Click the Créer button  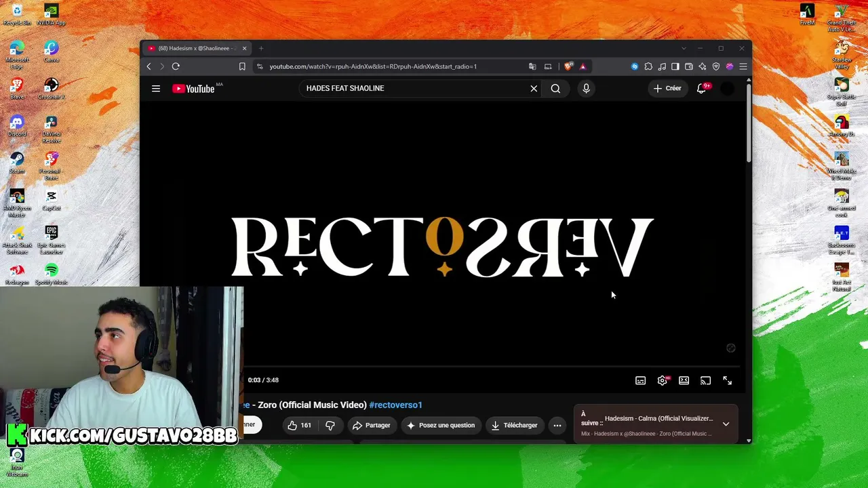pos(667,88)
